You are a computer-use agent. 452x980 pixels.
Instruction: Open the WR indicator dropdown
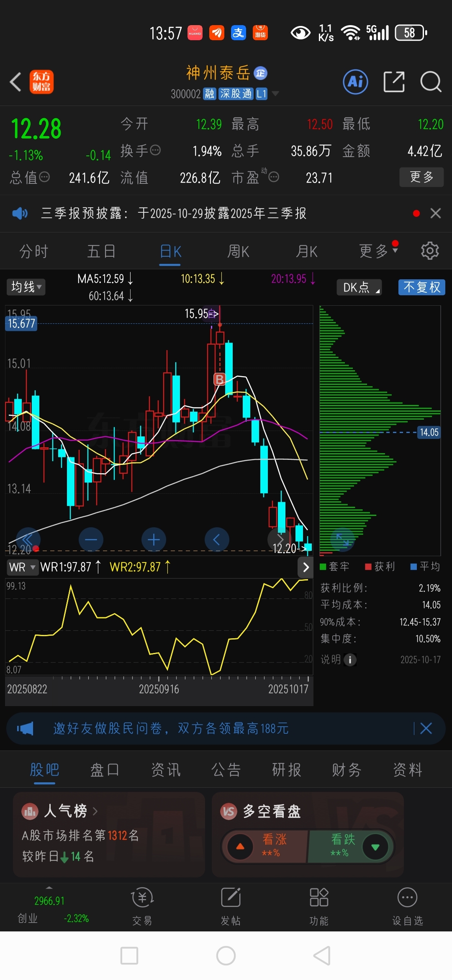(22, 567)
